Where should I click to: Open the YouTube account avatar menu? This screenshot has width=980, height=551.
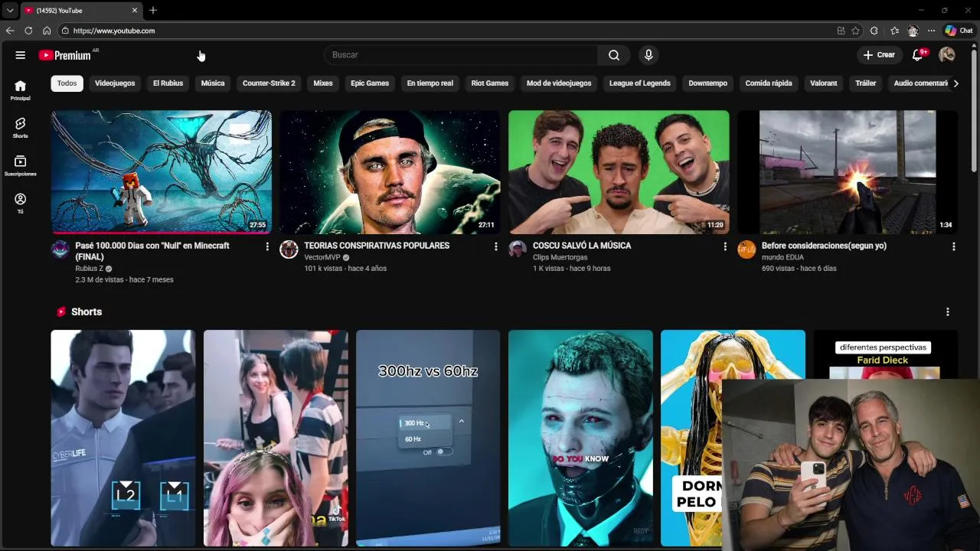[947, 55]
